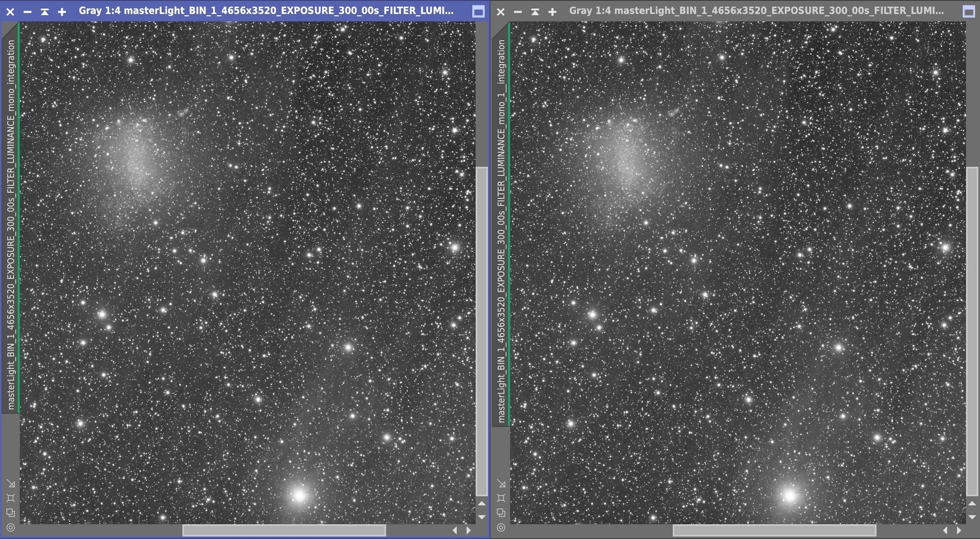Shade the left image window title bar
The width and height of the screenshot is (980, 539).
[45, 11]
